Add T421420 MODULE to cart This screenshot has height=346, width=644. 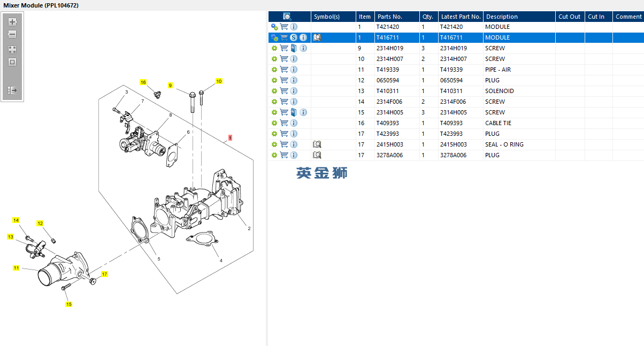point(284,27)
